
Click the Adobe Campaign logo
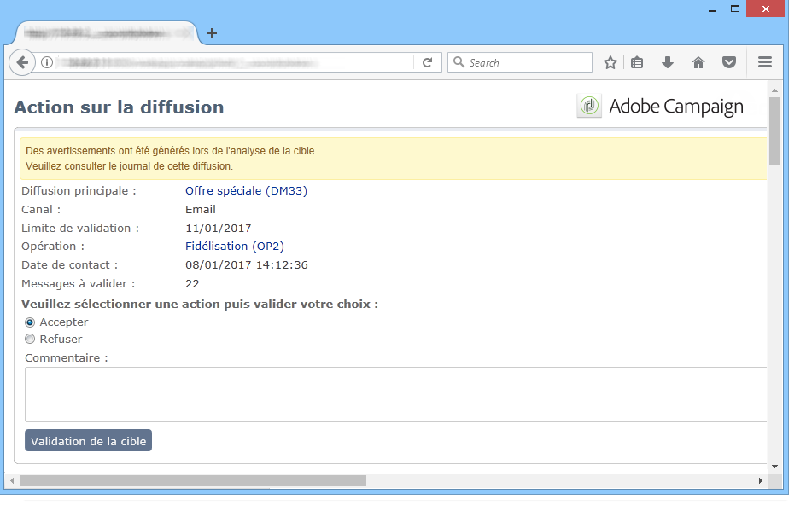pyautogui.click(x=660, y=107)
